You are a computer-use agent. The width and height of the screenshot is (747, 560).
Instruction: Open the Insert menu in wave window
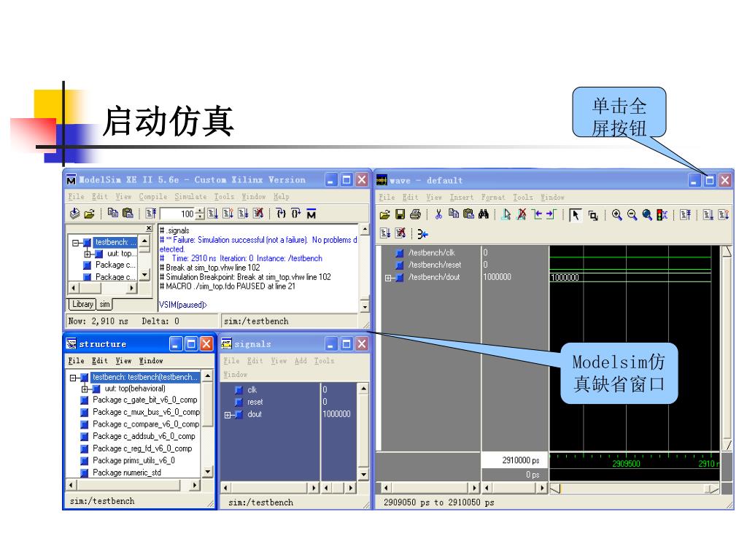coord(462,197)
